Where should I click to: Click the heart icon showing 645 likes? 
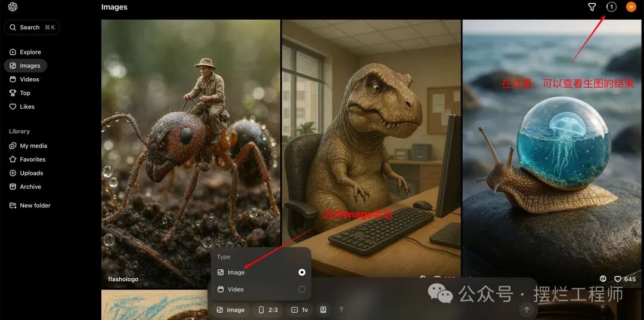click(618, 279)
